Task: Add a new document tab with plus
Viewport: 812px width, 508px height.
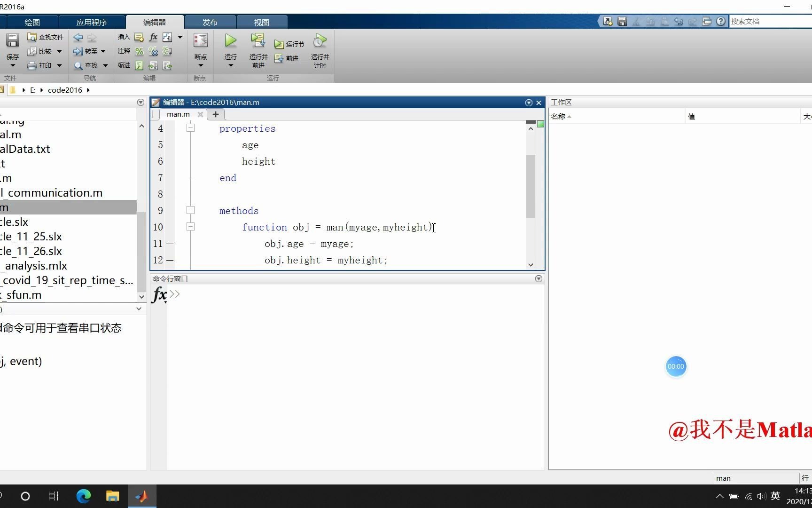Action: [x=216, y=114]
